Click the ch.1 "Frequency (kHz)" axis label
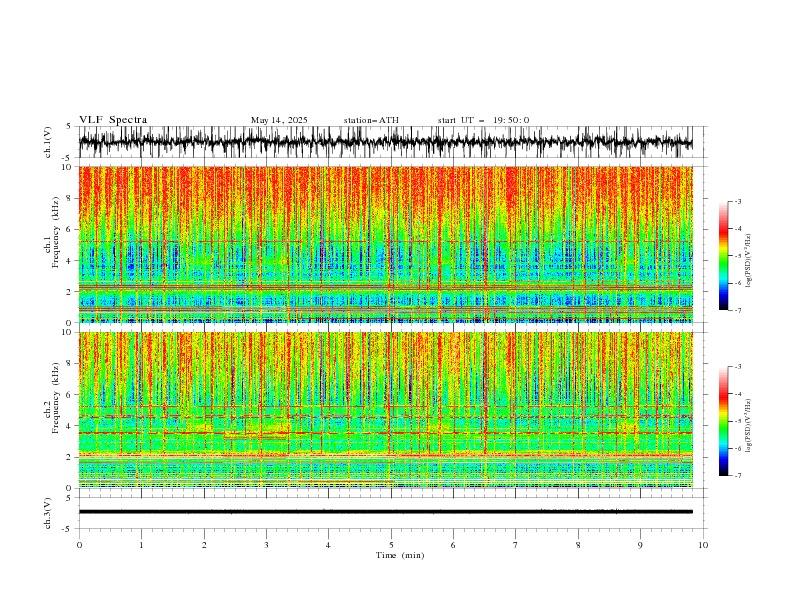This screenshot has width=792, height=612. coord(56,232)
